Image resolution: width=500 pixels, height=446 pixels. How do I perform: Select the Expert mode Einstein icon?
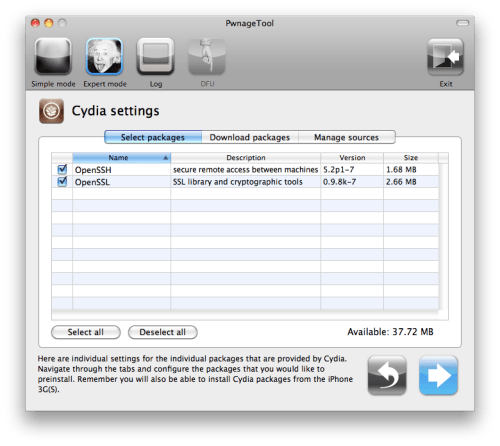coord(104,56)
